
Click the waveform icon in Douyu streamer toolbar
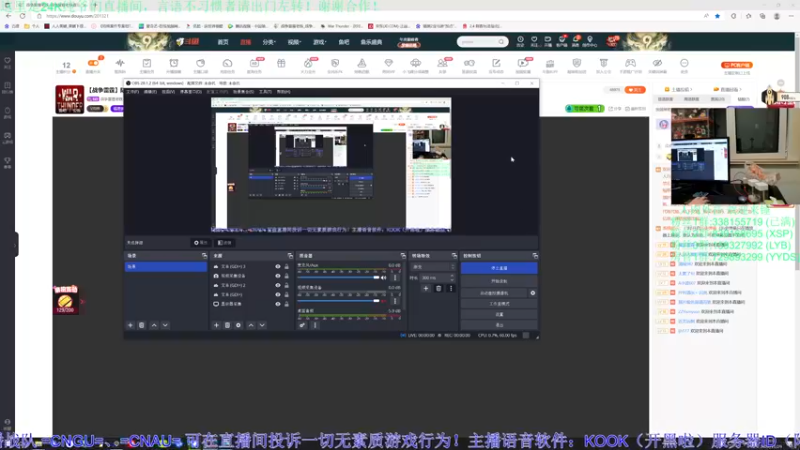coord(120,63)
